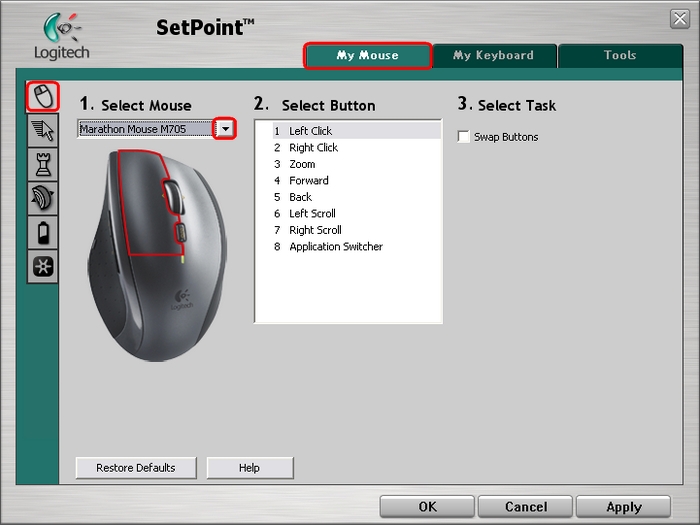This screenshot has width=700, height=525.
Task: Open the mouse battery status icon
Action: 43,232
